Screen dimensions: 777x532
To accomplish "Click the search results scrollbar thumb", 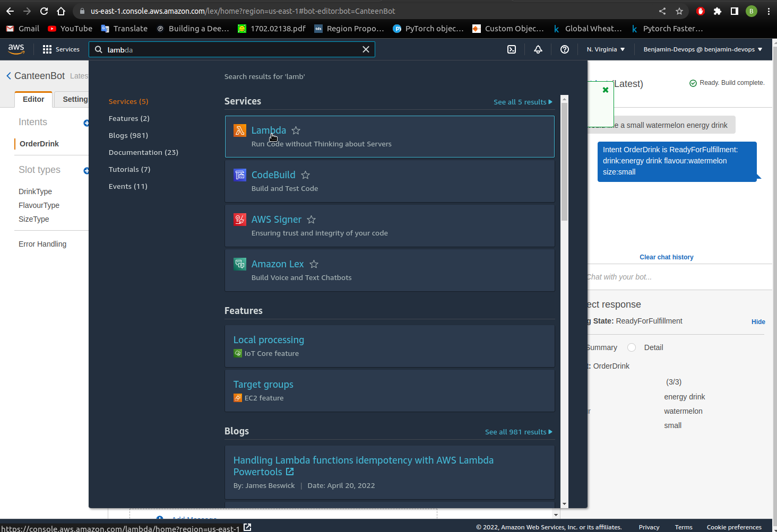I will click(564, 161).
